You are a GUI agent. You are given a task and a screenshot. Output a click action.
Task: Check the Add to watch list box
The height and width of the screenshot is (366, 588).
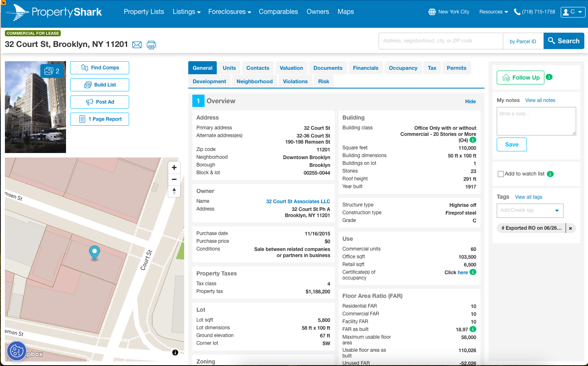point(501,174)
